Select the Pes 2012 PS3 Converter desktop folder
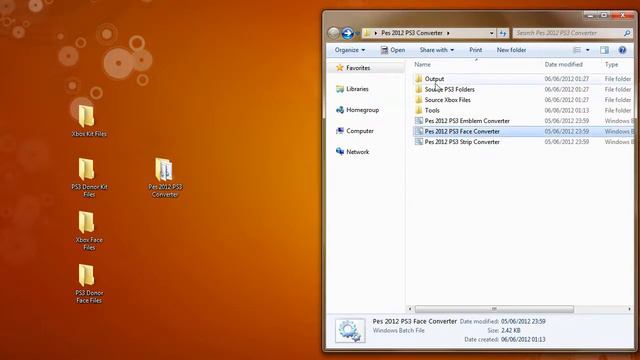Screen dimensions: 640x360 click(164, 177)
